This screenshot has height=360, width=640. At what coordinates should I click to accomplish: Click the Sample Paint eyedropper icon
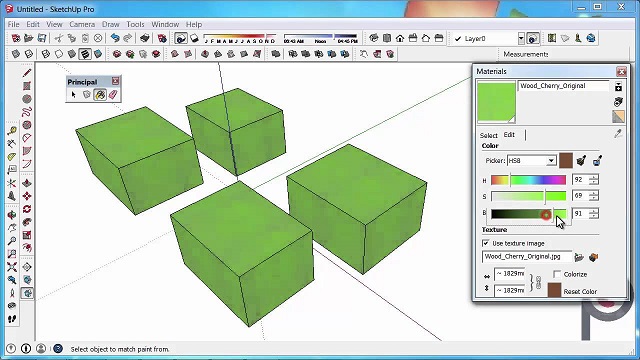pyautogui.click(x=618, y=134)
